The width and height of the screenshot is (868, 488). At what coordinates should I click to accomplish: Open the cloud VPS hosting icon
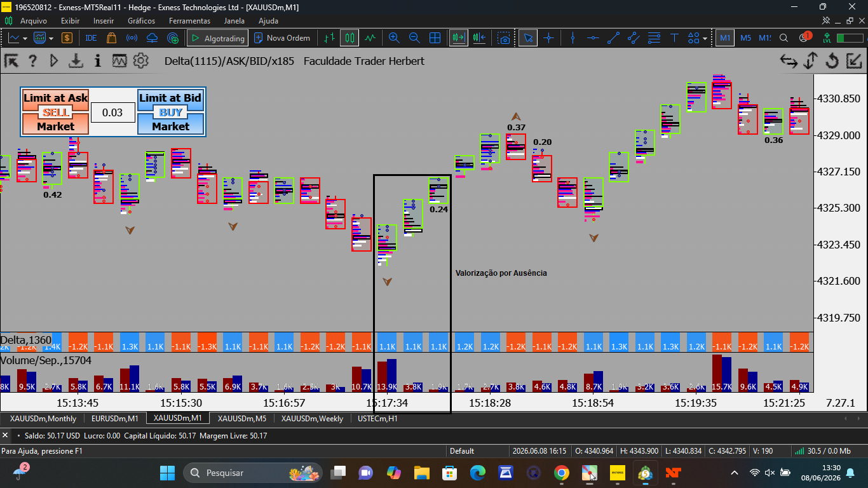coord(152,38)
